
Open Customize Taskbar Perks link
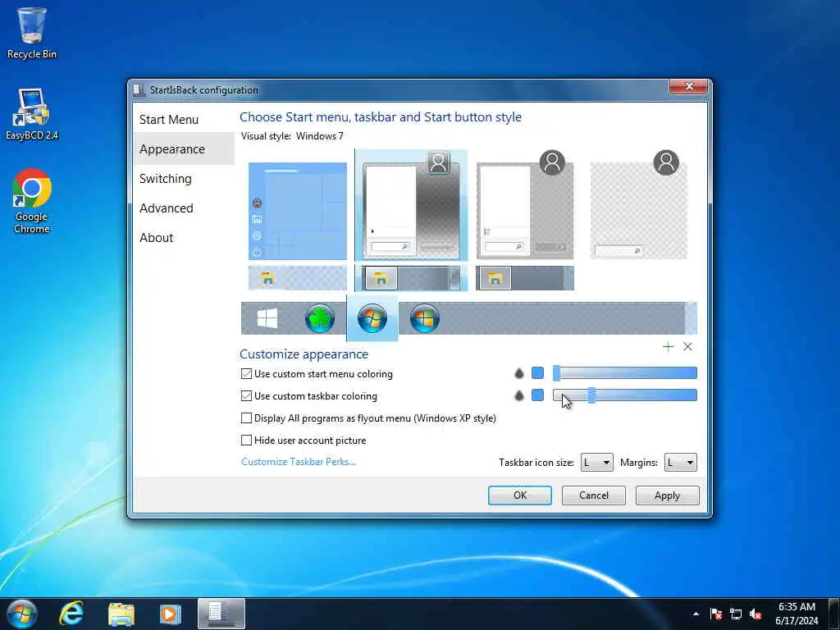point(299,461)
